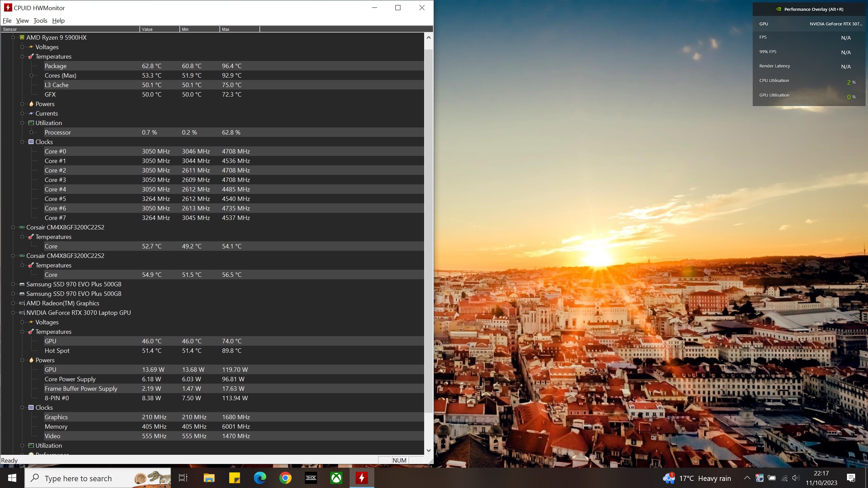Open the weather widget showing Heavy rain
This screenshot has width=868, height=488.
point(697,478)
